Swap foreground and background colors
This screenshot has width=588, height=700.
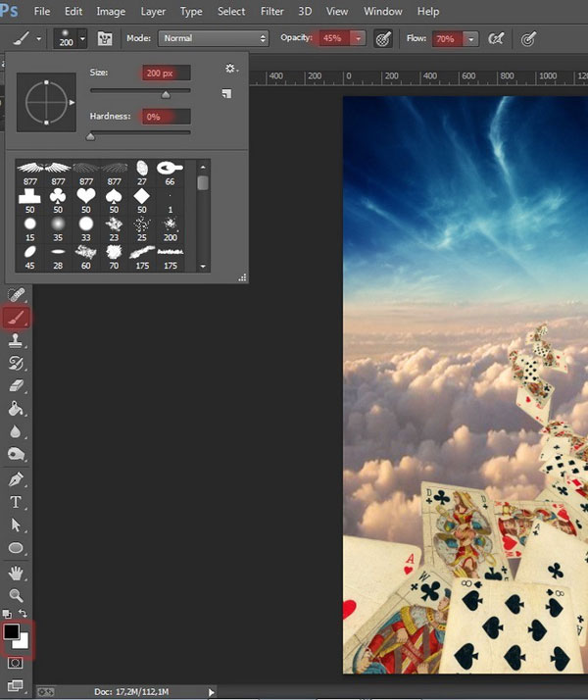[x=23, y=614]
